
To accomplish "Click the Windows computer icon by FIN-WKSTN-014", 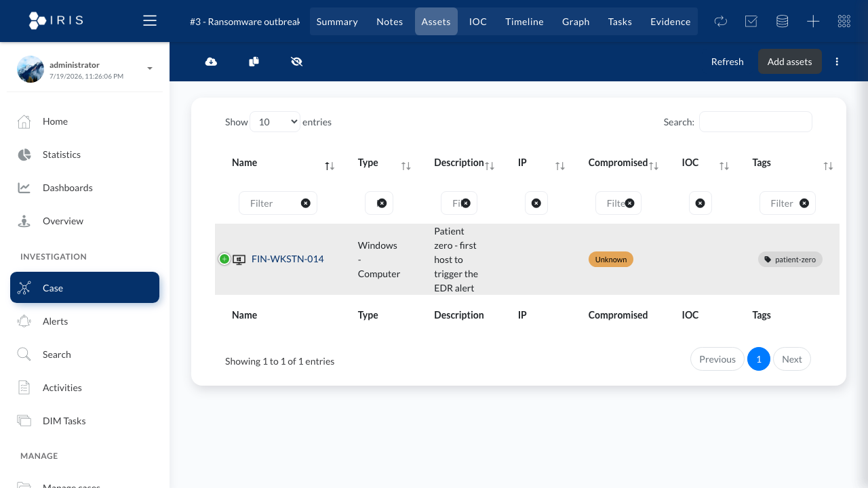I will click(x=239, y=260).
